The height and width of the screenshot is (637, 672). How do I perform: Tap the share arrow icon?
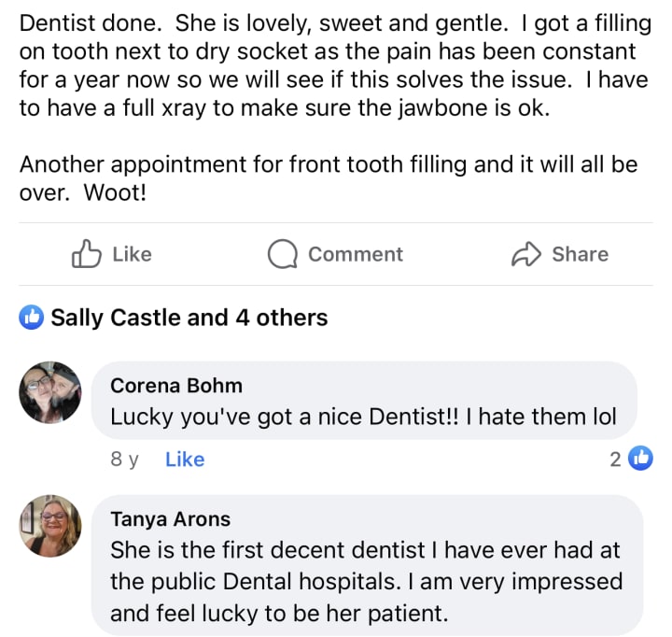point(527,254)
